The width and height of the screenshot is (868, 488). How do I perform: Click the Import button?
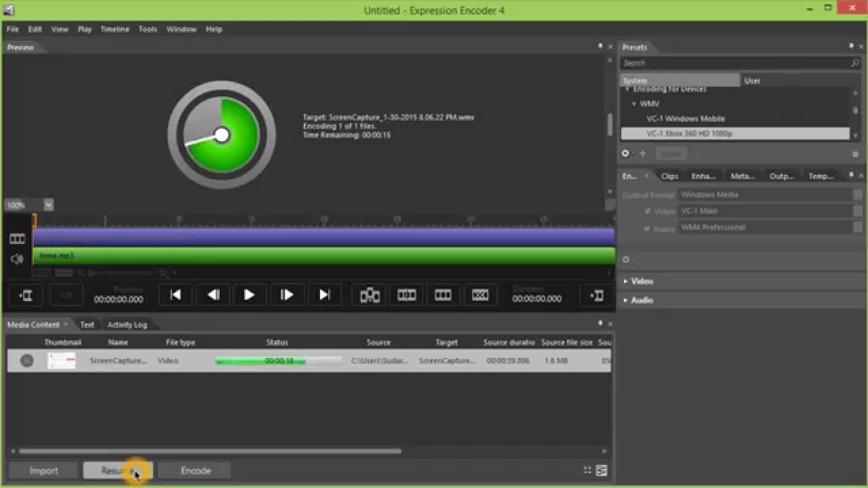click(x=43, y=470)
